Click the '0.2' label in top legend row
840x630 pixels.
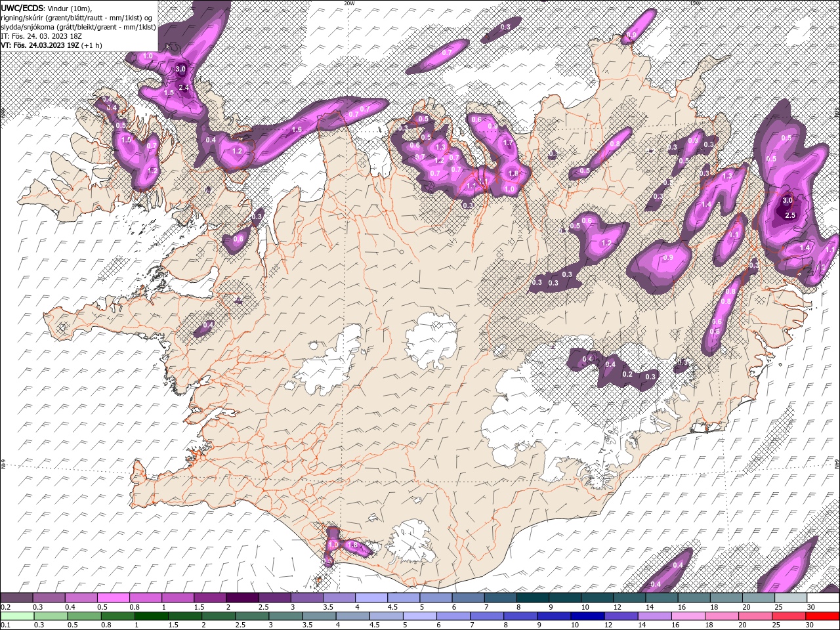pos(5,607)
